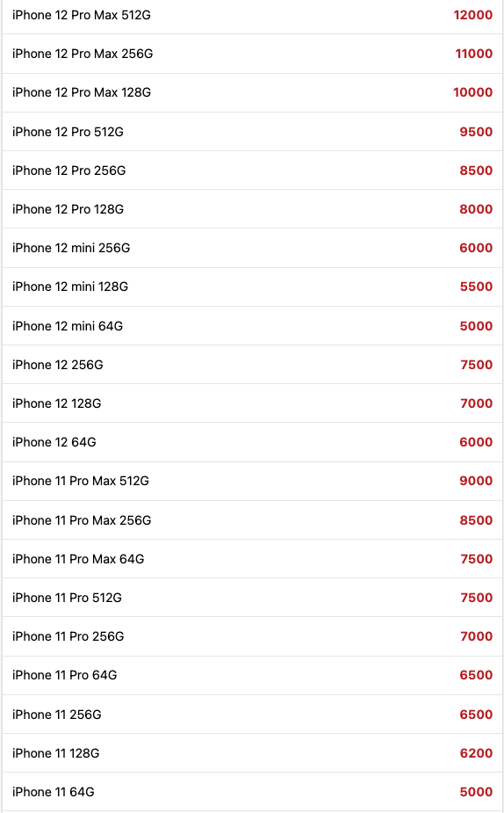Choose the iPhone 12 Pro 128G listing

[x=252, y=209]
